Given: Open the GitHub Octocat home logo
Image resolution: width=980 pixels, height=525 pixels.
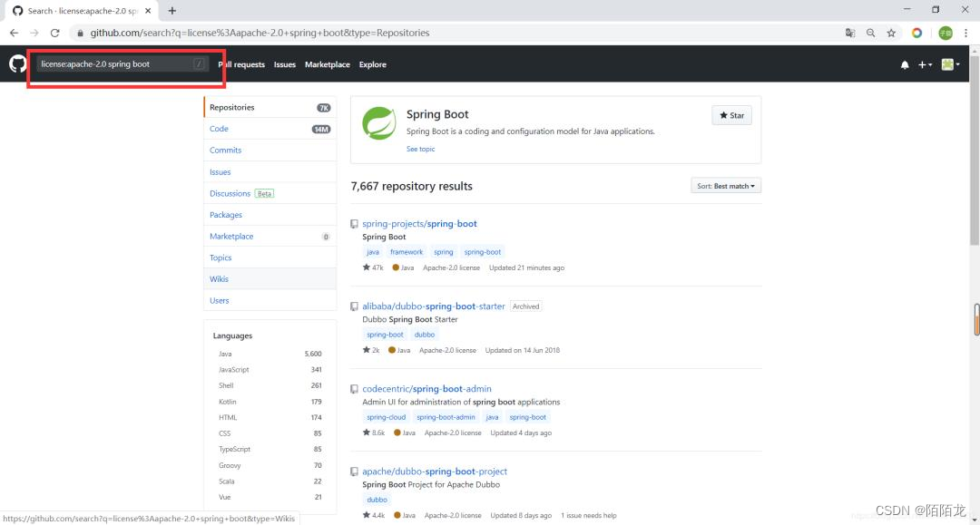Looking at the screenshot, I should (x=17, y=63).
